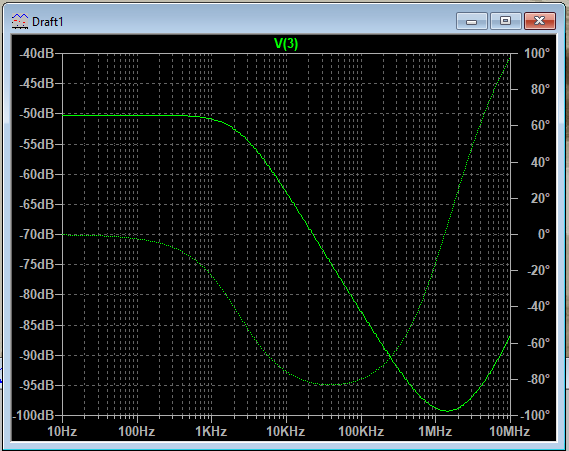Click the -100° phase axis label
Viewport: 569px width, 451px height.
click(x=536, y=415)
